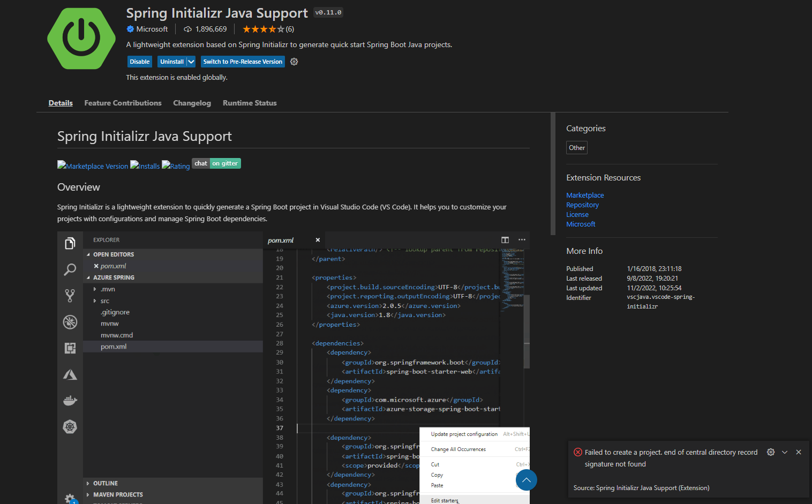This screenshot has width=812, height=504.
Task: Open the Uninstall dropdown arrow
Action: tap(191, 62)
